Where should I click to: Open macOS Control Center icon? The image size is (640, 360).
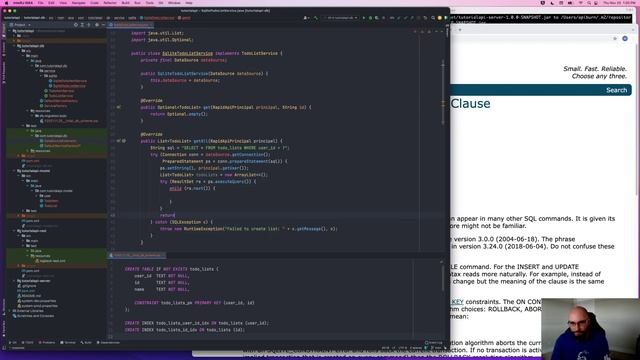596,3
